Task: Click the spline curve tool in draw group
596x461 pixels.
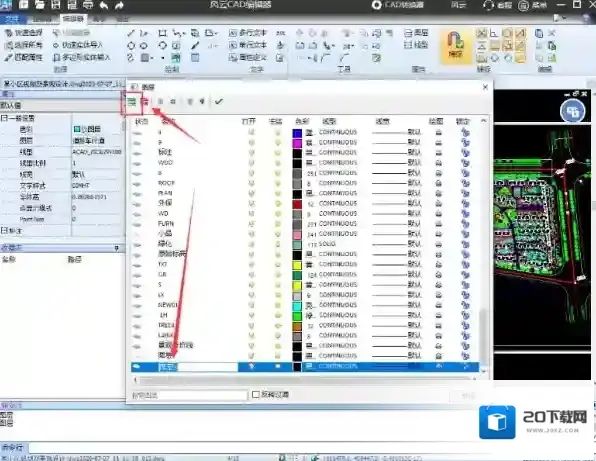Action: click(131, 58)
